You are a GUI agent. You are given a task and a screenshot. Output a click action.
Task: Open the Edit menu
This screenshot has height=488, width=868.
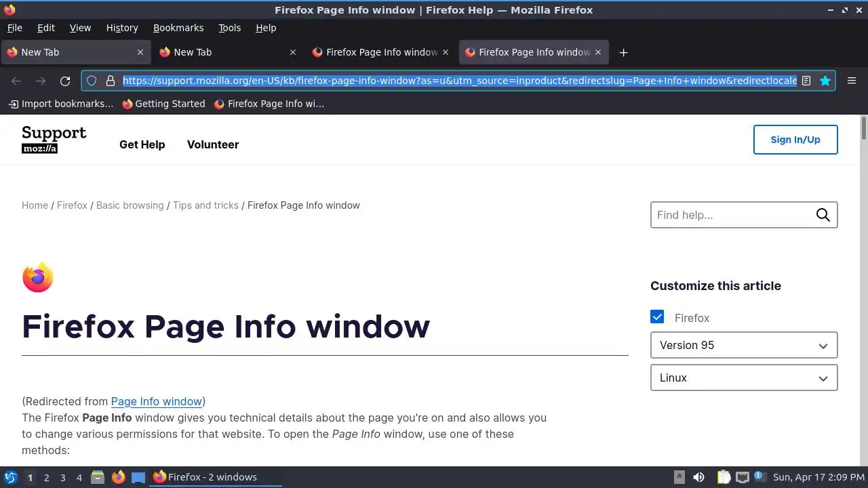tap(46, 28)
